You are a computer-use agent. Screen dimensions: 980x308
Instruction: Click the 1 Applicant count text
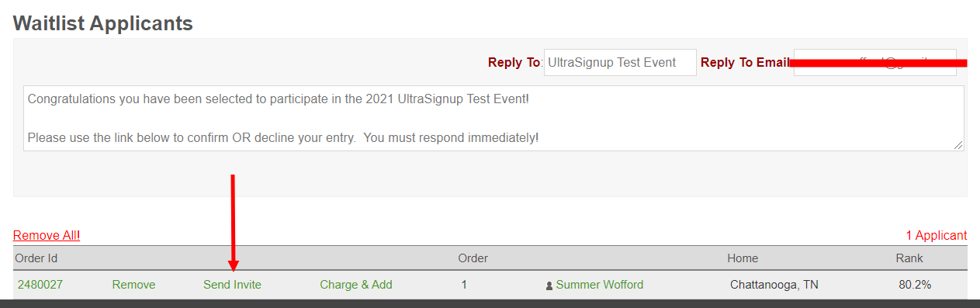[x=937, y=235]
